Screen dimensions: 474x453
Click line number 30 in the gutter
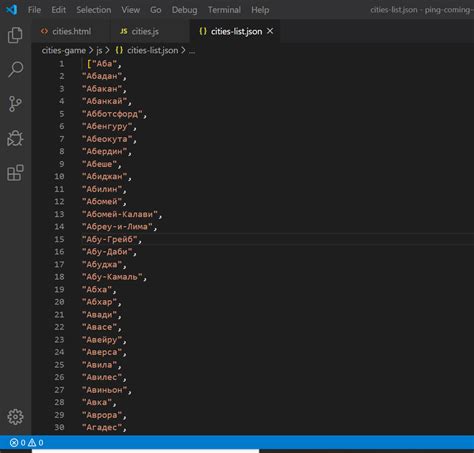[x=59, y=427]
